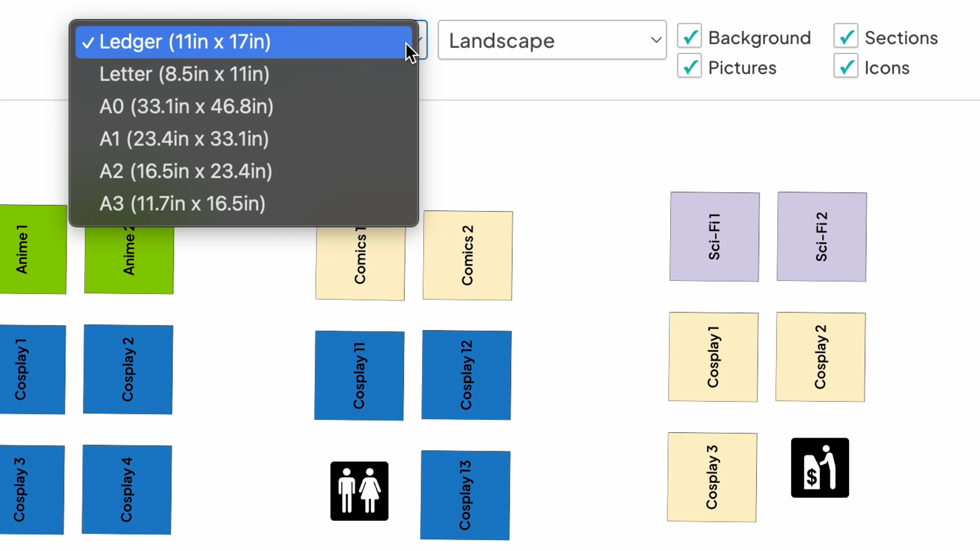Viewport: 980px width, 551px height.
Task: Select the restroom icon on the map
Action: [359, 491]
